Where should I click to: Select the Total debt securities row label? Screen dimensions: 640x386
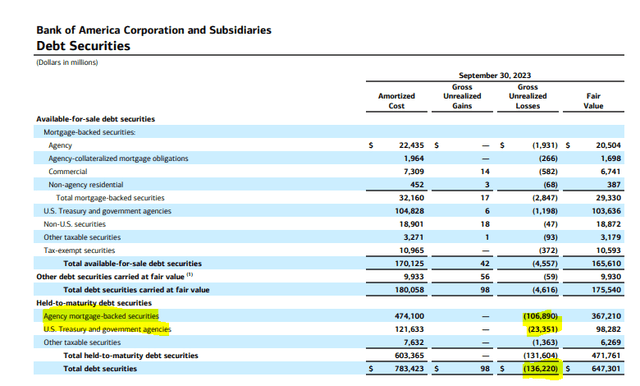click(x=100, y=368)
